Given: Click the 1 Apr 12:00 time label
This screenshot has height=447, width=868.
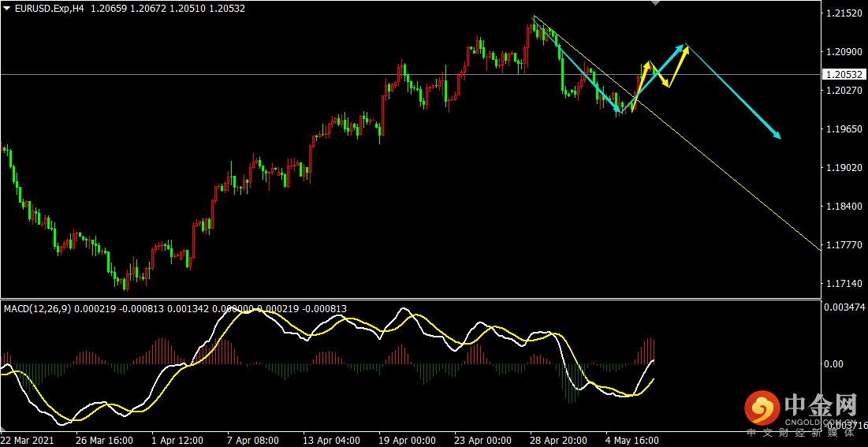Looking at the screenshot, I should click(x=179, y=441).
